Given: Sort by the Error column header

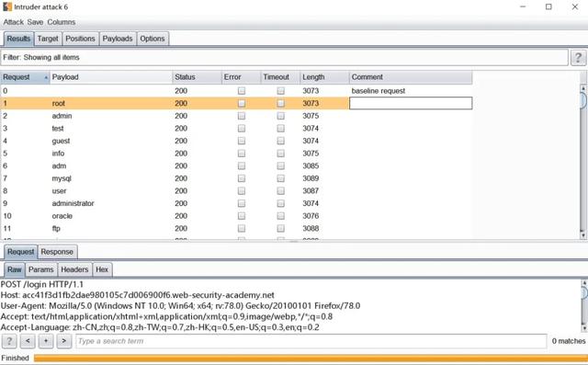Looking at the screenshot, I should 241,77.
